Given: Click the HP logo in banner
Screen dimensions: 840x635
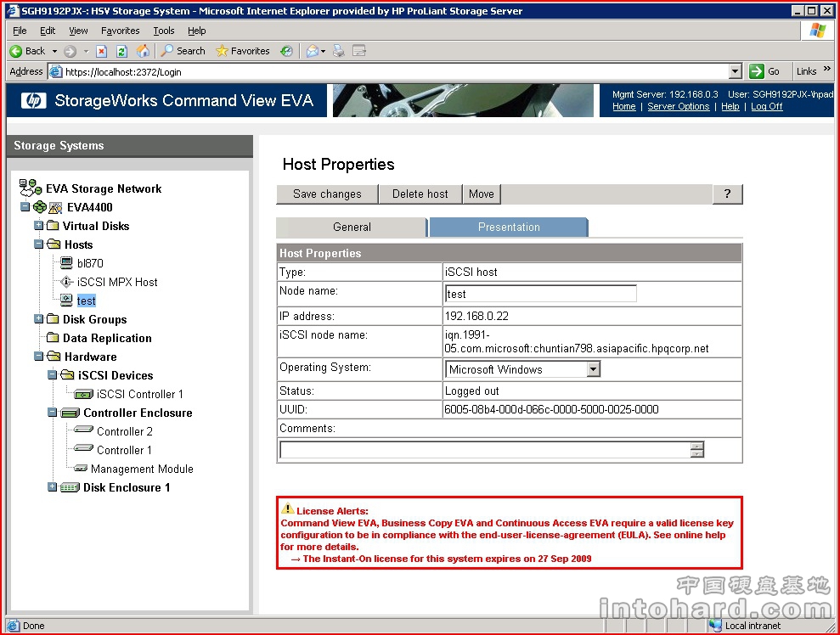Looking at the screenshot, I should pyautogui.click(x=34, y=100).
